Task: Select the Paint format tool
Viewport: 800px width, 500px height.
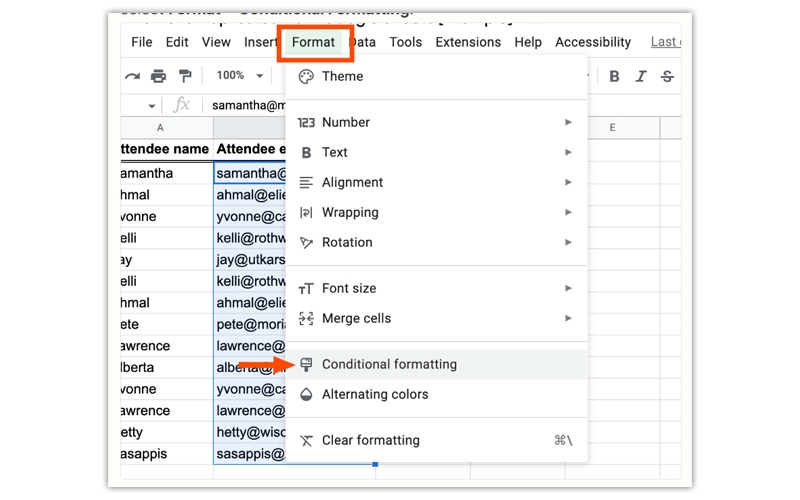Action: (x=185, y=76)
